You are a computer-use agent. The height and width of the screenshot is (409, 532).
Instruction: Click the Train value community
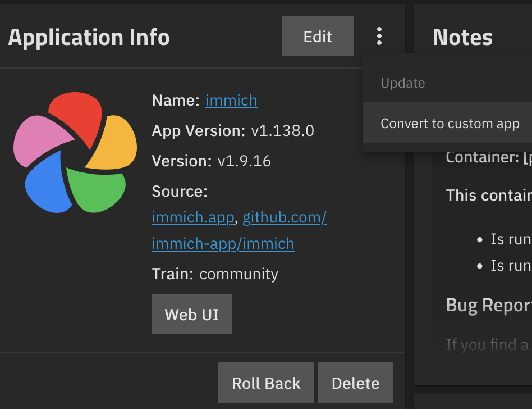tap(239, 274)
